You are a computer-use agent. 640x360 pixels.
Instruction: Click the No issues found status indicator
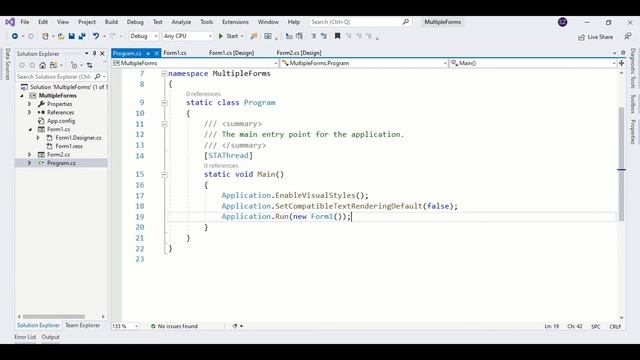click(174, 326)
